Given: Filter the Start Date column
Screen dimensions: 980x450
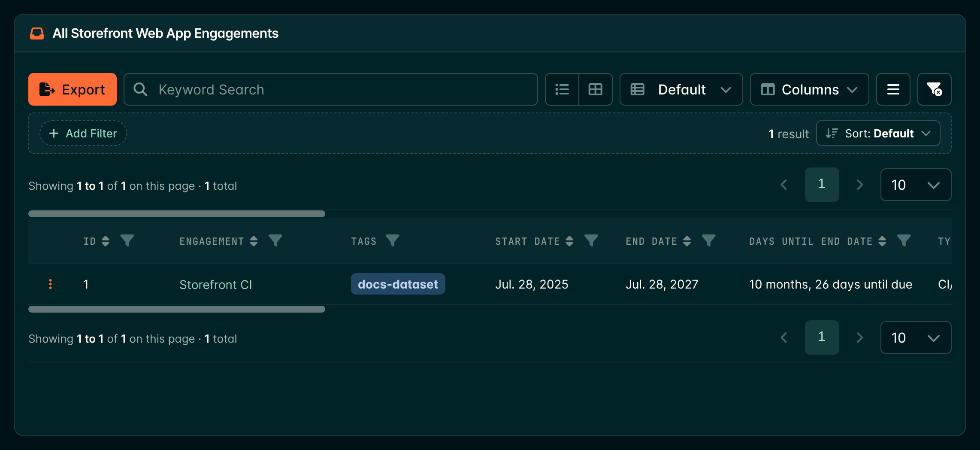Looking at the screenshot, I should click(x=591, y=240).
